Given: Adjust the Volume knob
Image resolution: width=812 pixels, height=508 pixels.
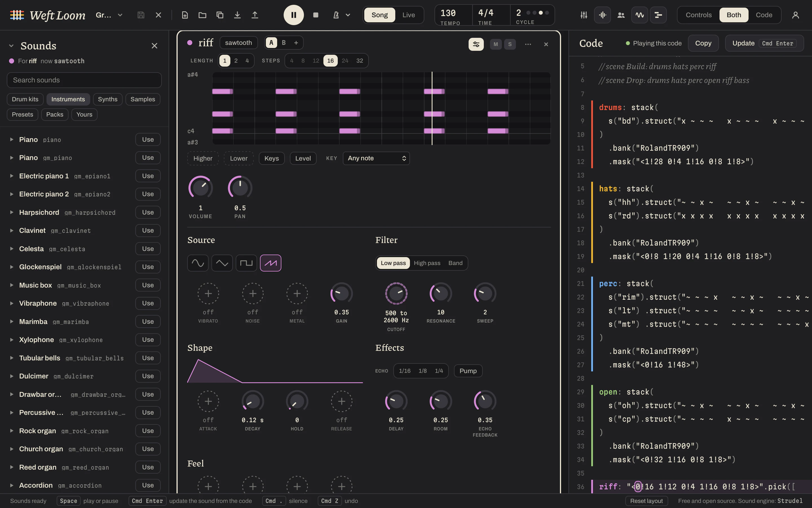Looking at the screenshot, I should tap(201, 187).
